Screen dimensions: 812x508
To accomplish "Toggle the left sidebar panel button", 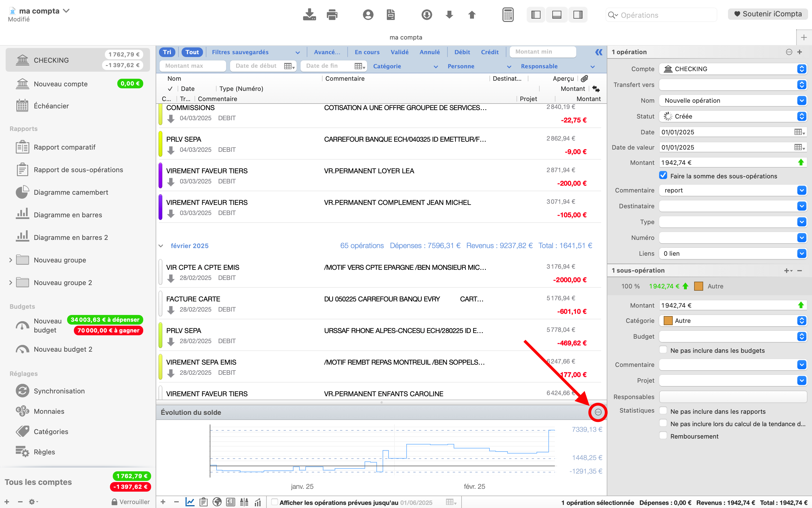I will pyautogui.click(x=536, y=14).
